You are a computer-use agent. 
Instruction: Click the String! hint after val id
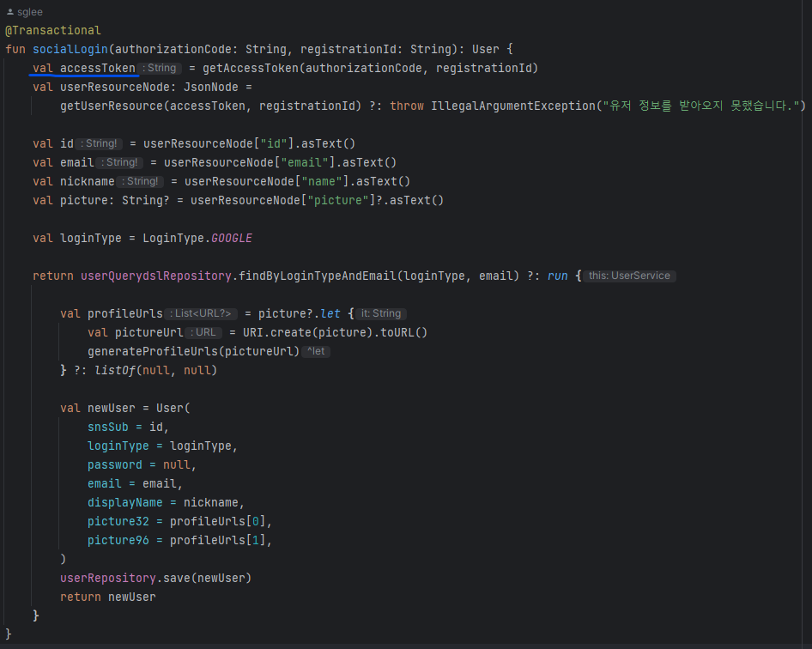pos(100,143)
